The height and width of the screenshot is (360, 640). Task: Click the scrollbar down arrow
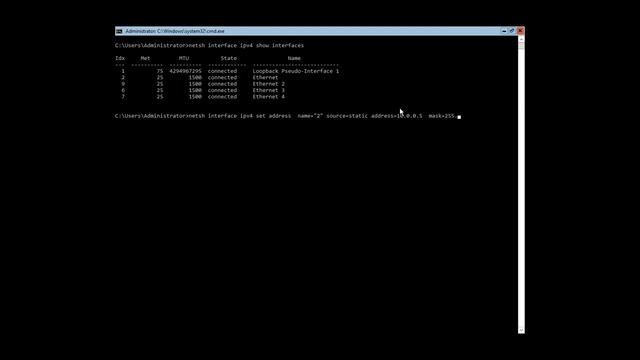[x=521, y=330]
